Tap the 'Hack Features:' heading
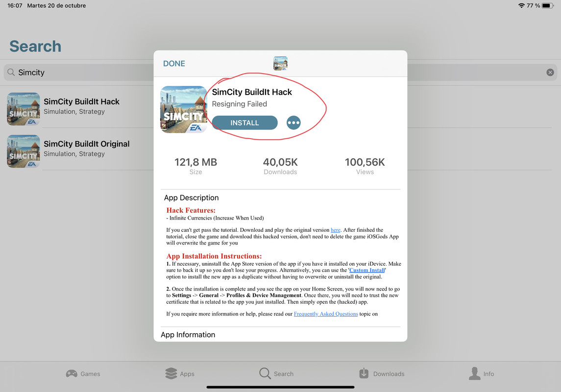 click(191, 210)
